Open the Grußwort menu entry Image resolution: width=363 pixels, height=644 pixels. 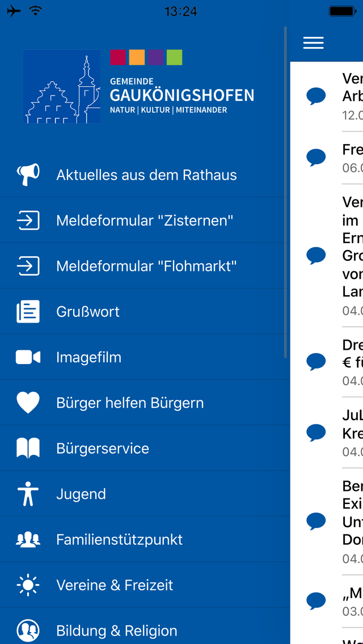145,311
